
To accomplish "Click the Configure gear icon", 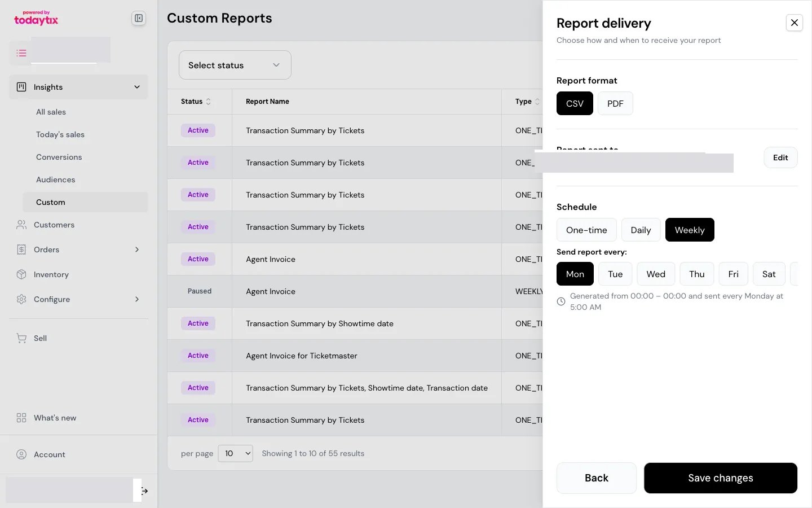I will click(21, 299).
